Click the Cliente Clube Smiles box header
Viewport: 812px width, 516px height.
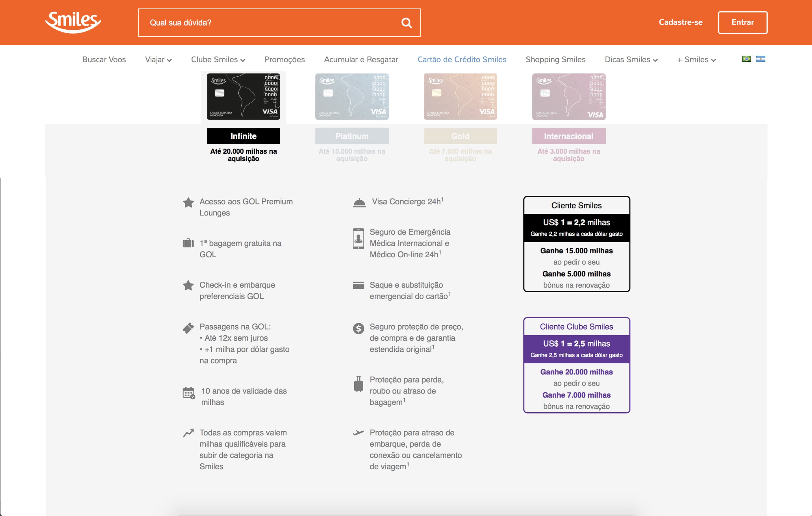(x=577, y=326)
